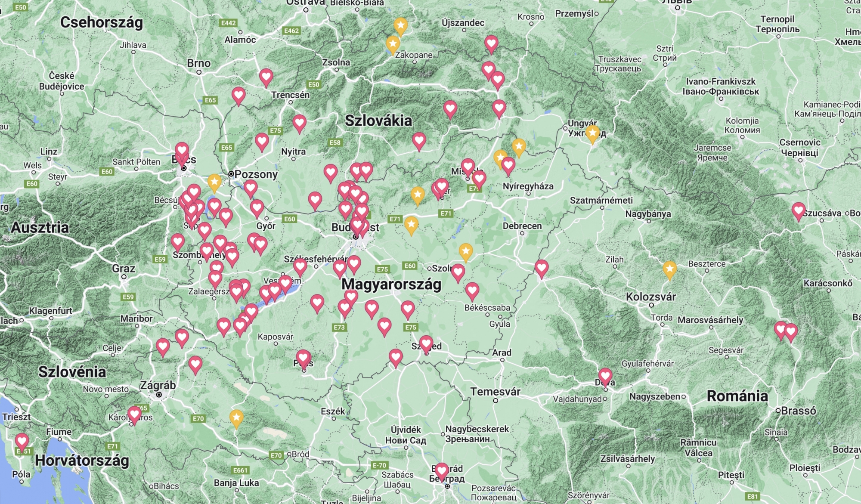Select the heart pin near Póla in Istria
This screenshot has width=861, height=504.
tap(22, 441)
